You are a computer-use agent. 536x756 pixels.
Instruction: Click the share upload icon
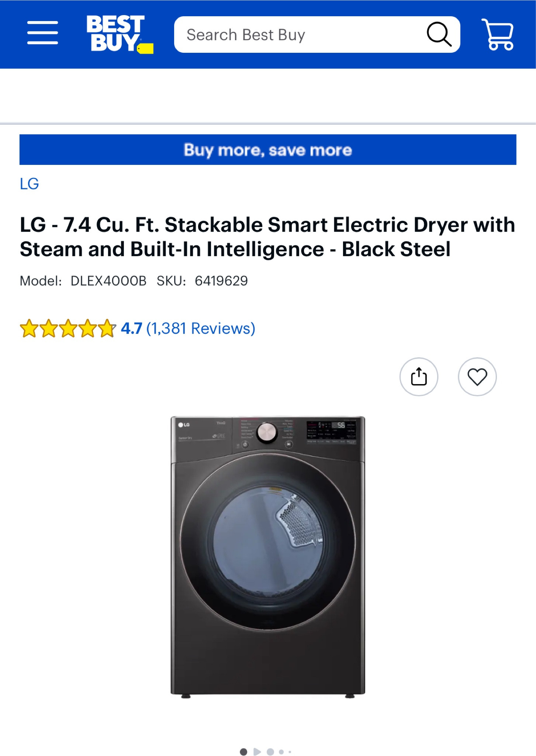[x=419, y=376]
